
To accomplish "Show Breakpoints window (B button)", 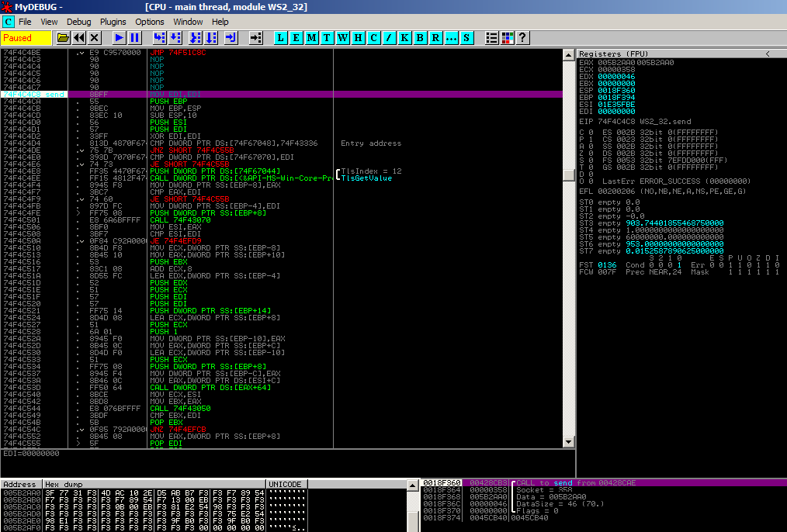I will (421, 37).
